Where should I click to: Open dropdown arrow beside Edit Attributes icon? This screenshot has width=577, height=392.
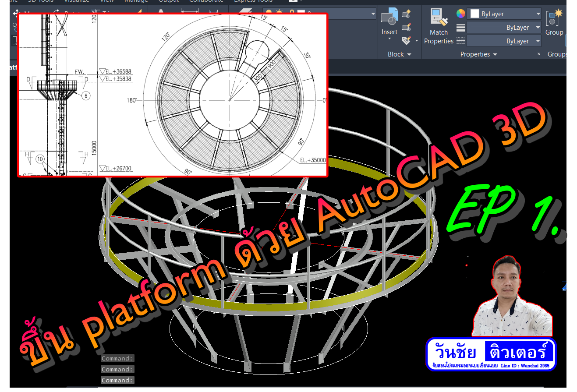pos(416,41)
